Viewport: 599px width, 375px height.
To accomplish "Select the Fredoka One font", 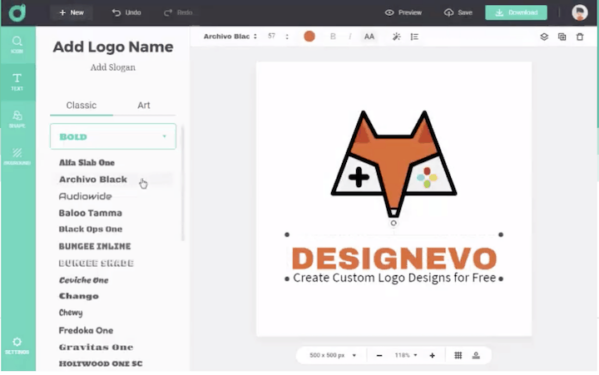I will pos(86,330).
